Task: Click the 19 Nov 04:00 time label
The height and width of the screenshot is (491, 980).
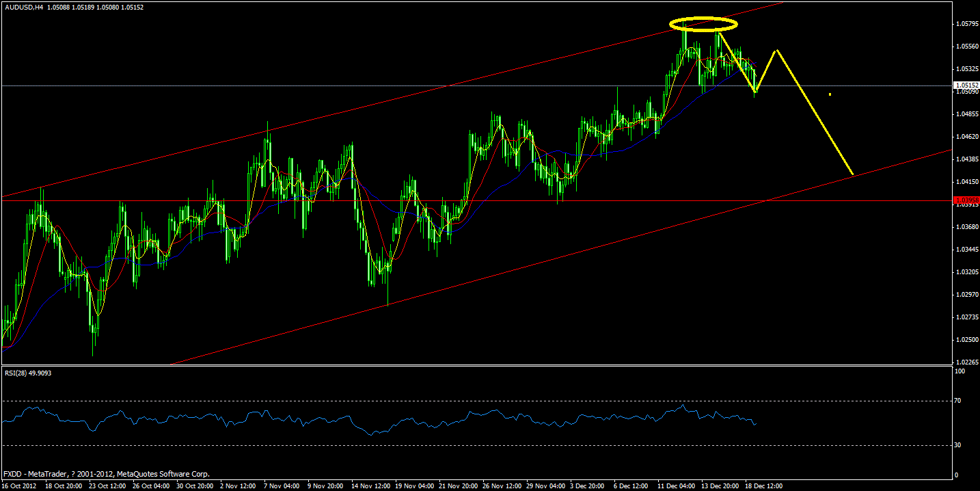Action: click(x=415, y=486)
